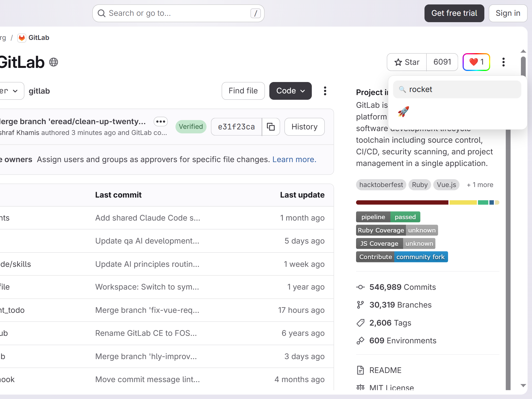Click the slash shortcut key hint

click(255, 13)
